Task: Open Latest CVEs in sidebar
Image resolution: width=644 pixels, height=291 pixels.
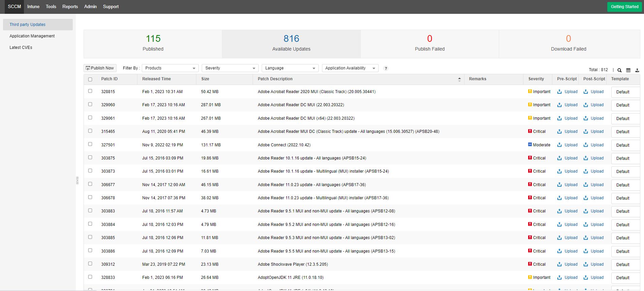Action: tap(21, 48)
